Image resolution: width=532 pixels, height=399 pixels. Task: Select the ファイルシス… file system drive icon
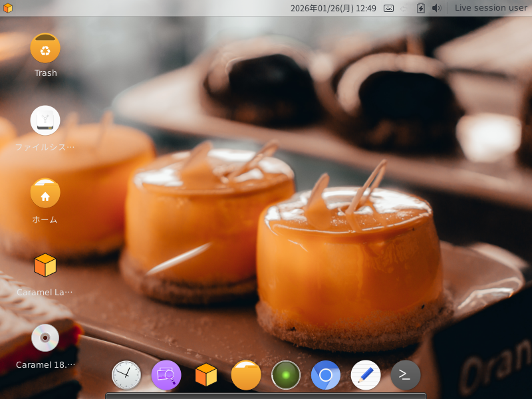(45, 128)
